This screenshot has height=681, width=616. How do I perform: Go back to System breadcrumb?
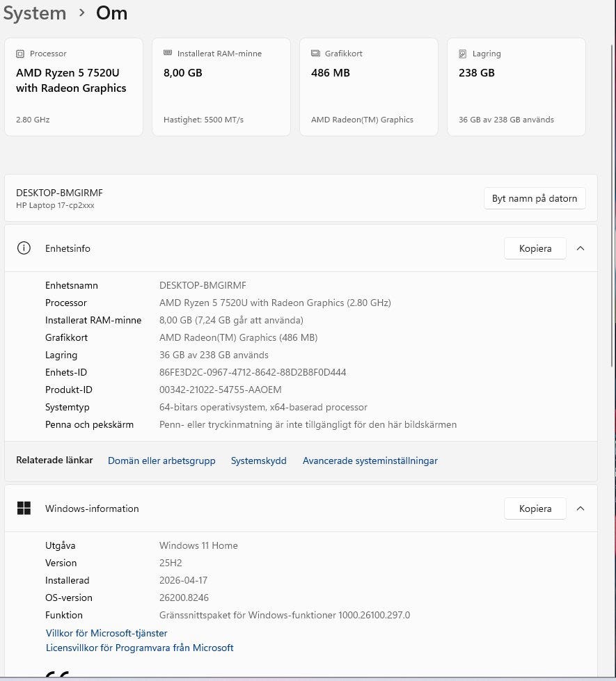click(35, 13)
